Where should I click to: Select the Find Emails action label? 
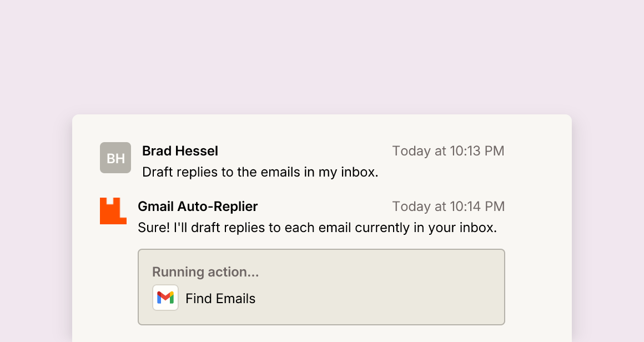click(220, 299)
